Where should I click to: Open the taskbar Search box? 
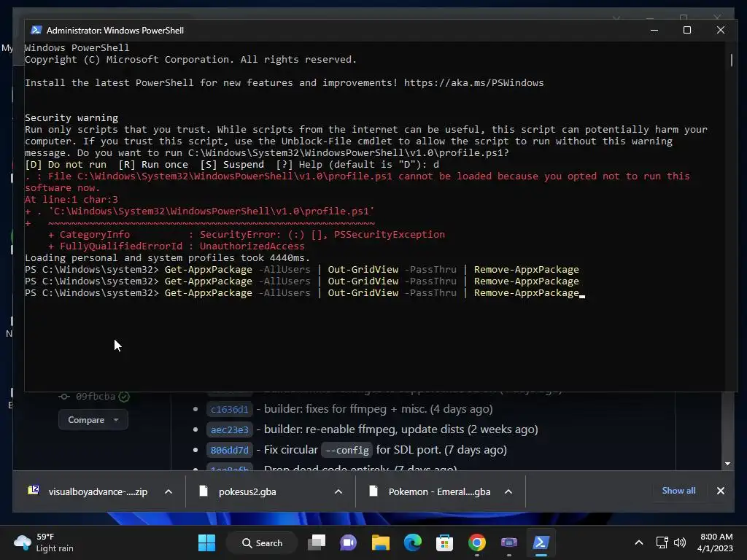coord(262,542)
